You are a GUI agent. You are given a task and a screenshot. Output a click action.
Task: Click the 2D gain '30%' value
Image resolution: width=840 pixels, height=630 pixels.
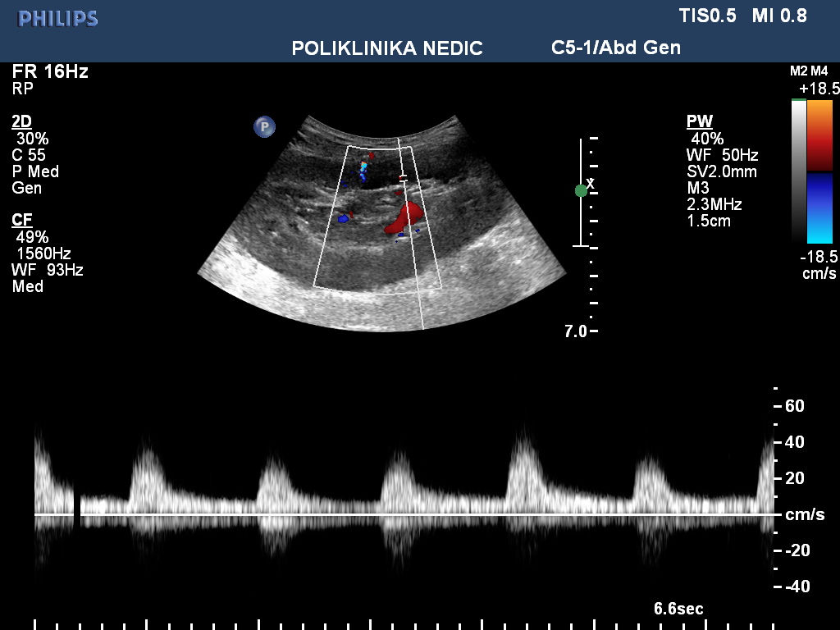click(x=32, y=139)
